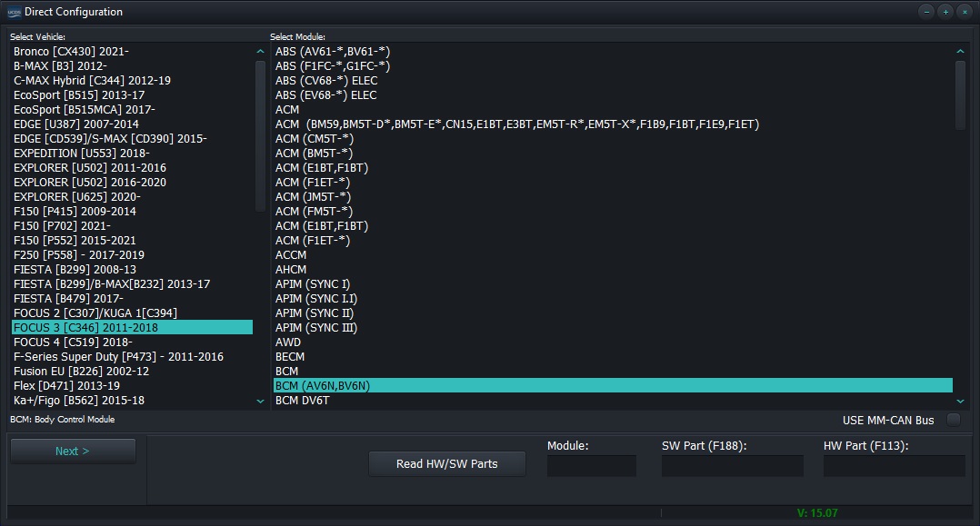Select FIESTA [B479] 2017-
This screenshot has height=526, width=980.
click(x=133, y=299)
